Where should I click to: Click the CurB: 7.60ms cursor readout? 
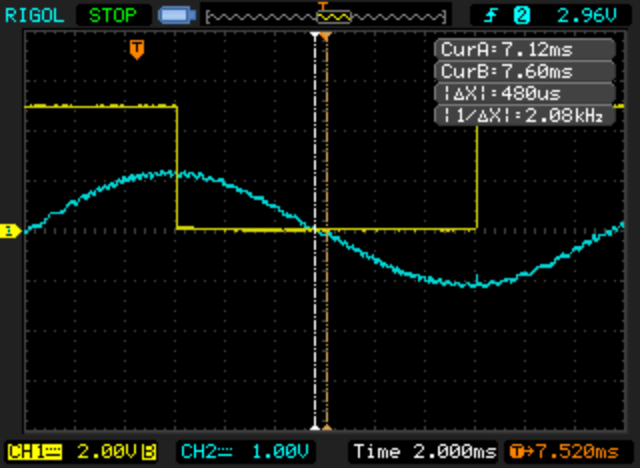(x=525, y=71)
